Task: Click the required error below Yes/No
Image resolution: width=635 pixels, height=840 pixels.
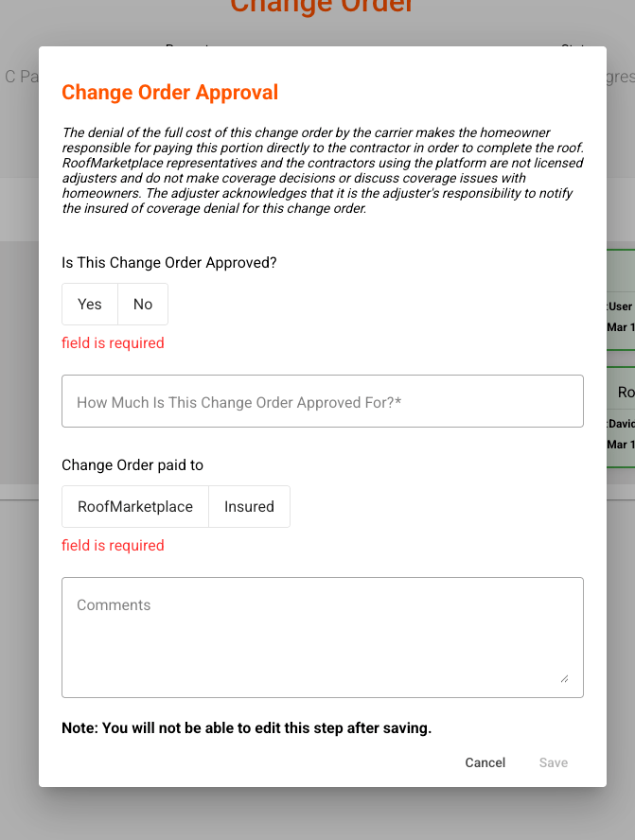Action: click(x=113, y=343)
